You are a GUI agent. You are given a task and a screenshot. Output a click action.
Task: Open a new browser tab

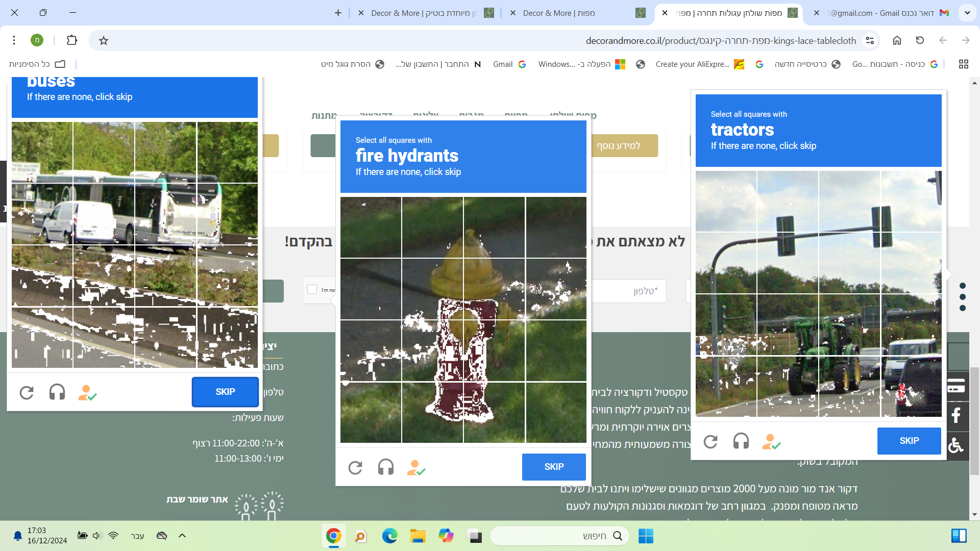click(x=338, y=13)
